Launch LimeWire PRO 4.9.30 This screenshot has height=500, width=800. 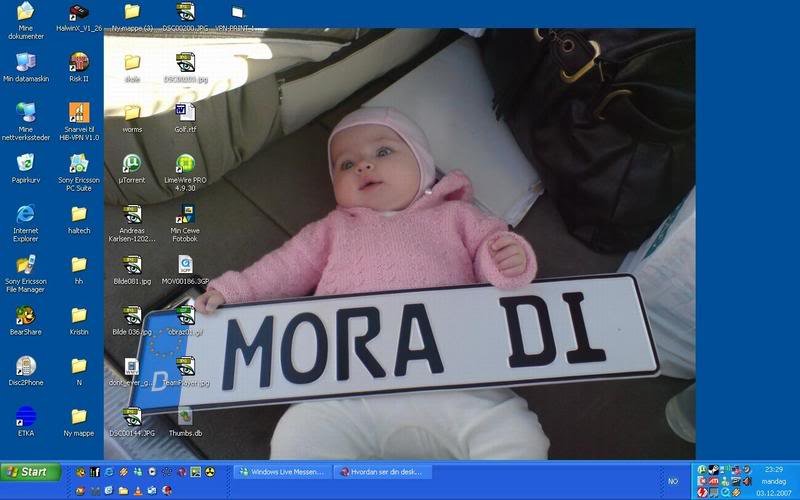click(x=185, y=163)
